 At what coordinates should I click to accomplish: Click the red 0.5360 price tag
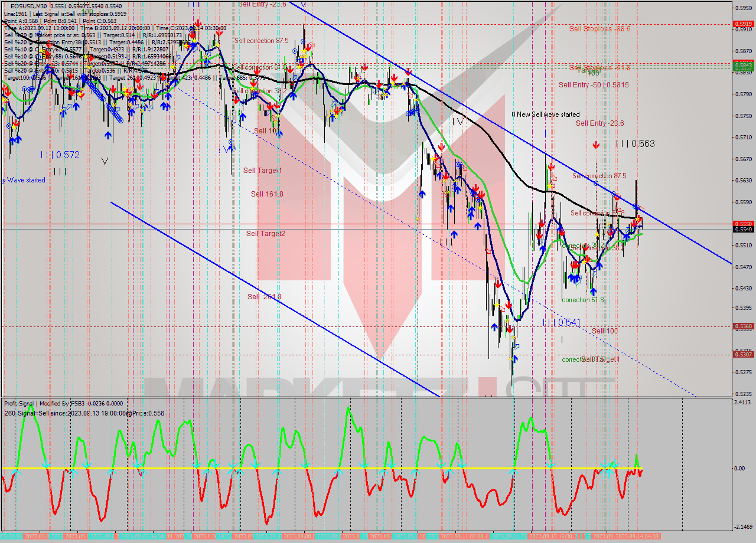(x=743, y=326)
